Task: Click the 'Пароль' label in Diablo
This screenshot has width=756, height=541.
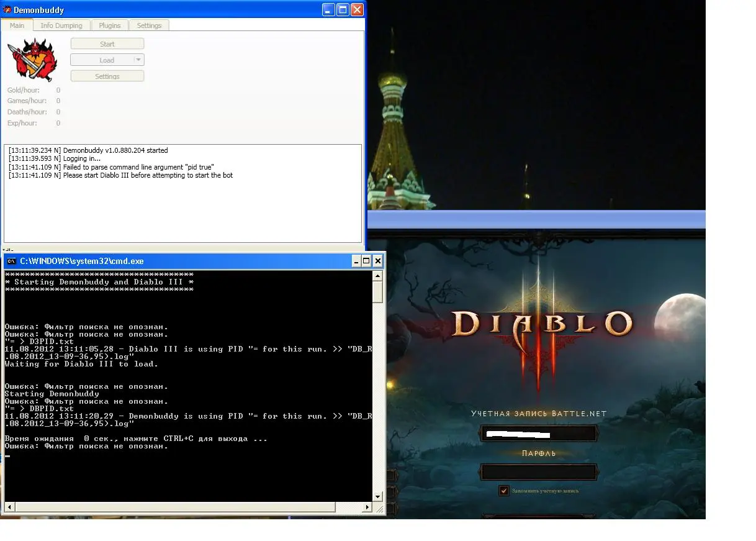Action: click(539, 453)
